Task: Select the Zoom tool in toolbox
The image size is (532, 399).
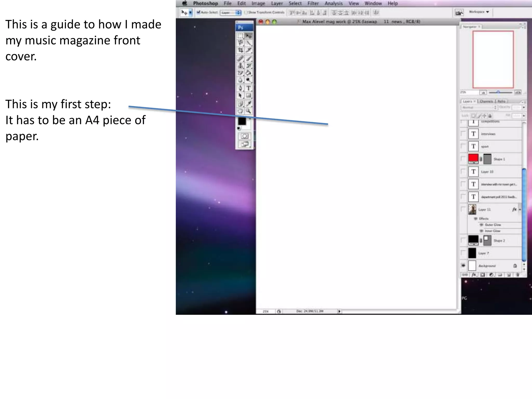Action: (249, 111)
